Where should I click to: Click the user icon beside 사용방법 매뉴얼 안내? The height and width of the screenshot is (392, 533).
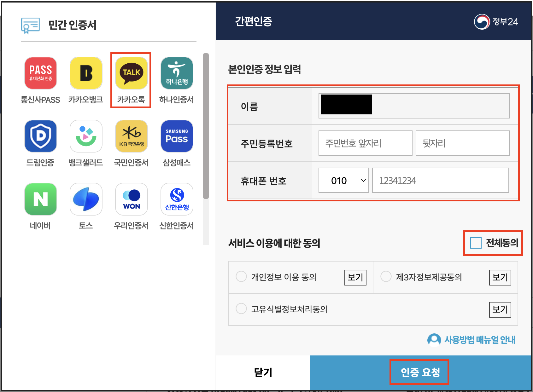(434, 340)
